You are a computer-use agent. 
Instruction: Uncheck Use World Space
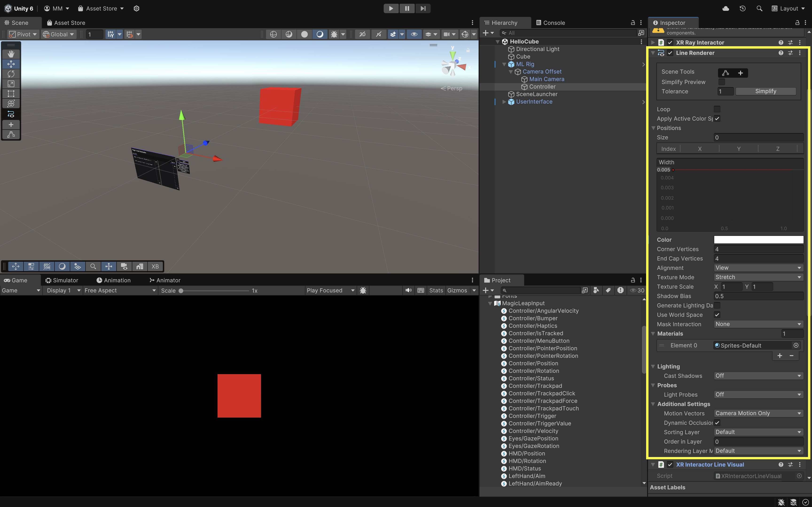[717, 315]
